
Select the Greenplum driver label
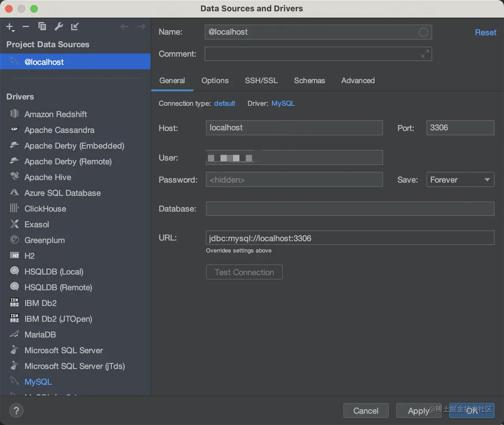tap(44, 240)
